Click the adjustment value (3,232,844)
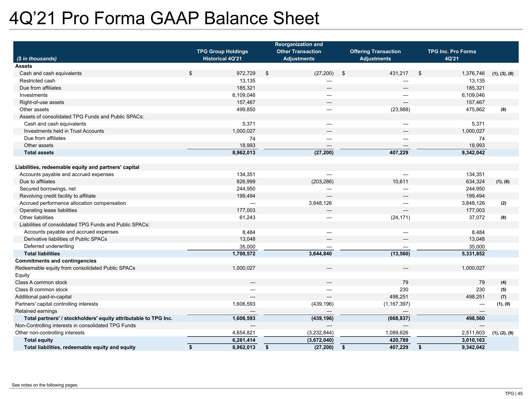The image size is (532, 399). [x=320, y=332]
